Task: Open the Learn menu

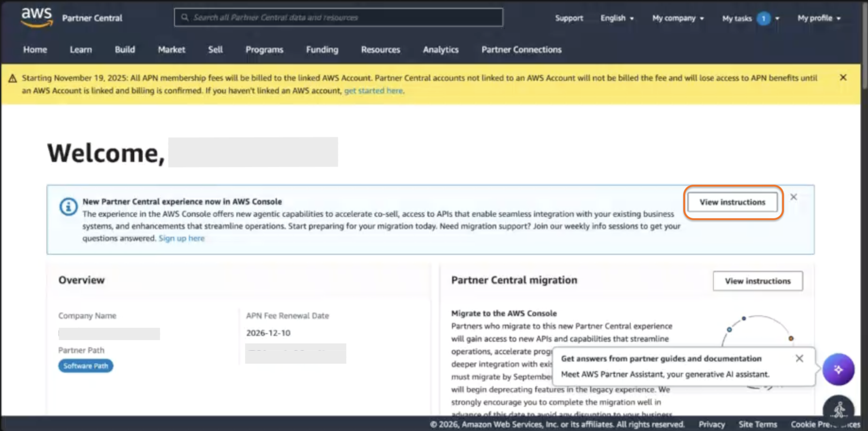Action: [x=81, y=50]
